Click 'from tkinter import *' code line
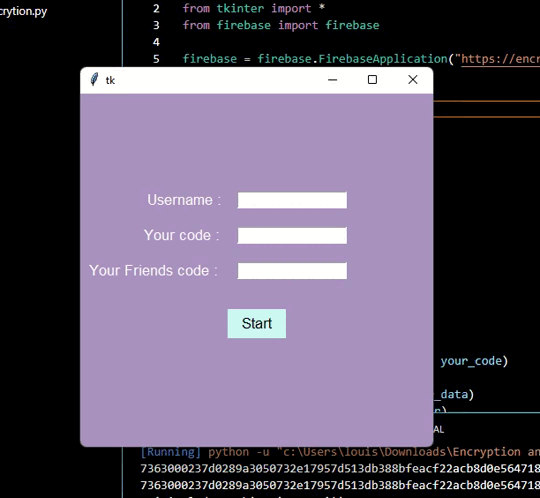Screen dimensions: 540x498 click(x=253, y=8)
